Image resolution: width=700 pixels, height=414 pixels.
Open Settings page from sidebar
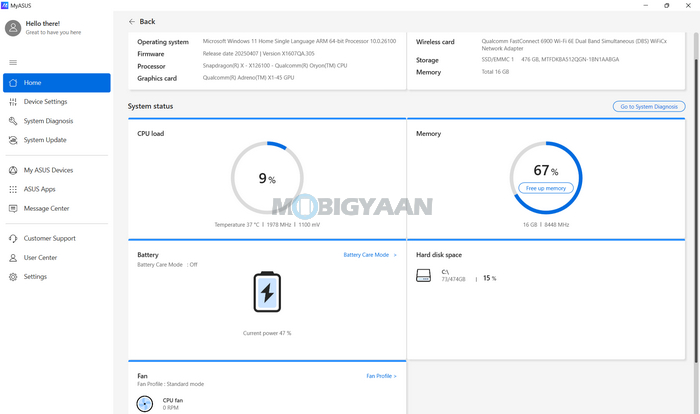[x=57, y=277]
